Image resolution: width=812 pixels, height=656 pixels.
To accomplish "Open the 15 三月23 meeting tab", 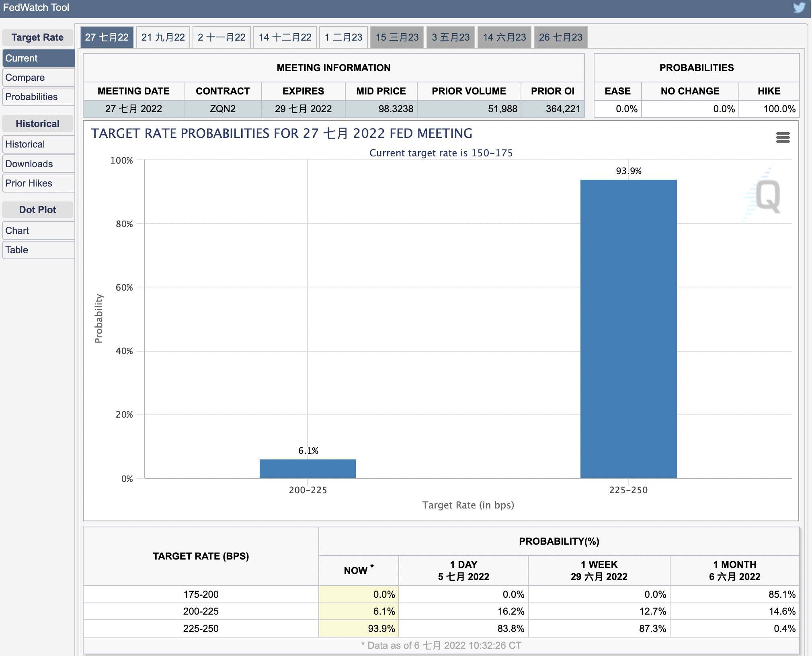I will [x=397, y=37].
